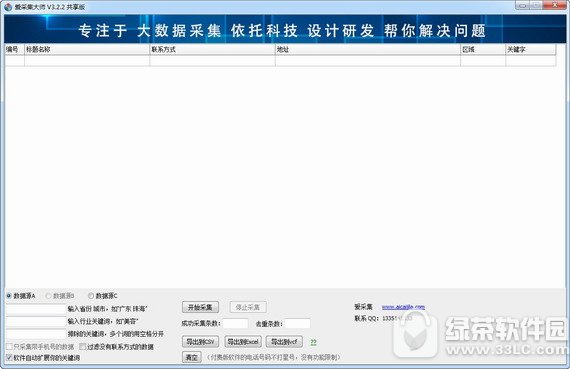Export contacts with 导出到vcf button
This screenshot has height=369, width=570.
284,342
